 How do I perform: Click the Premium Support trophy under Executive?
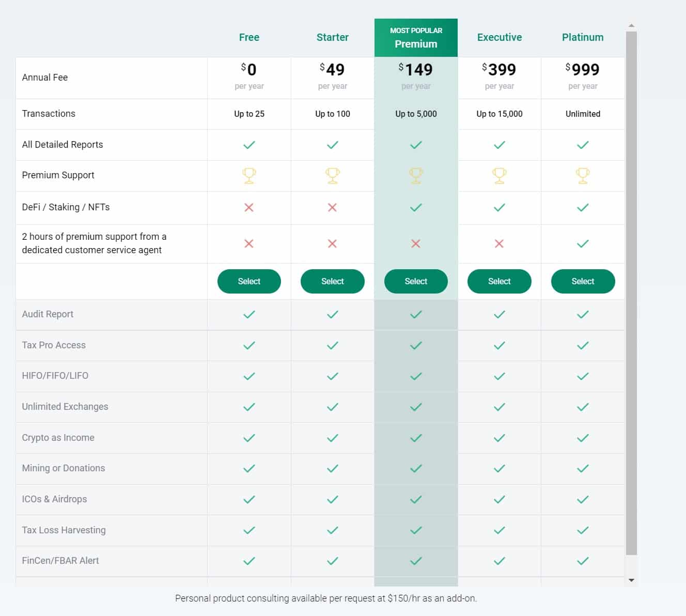[500, 176]
